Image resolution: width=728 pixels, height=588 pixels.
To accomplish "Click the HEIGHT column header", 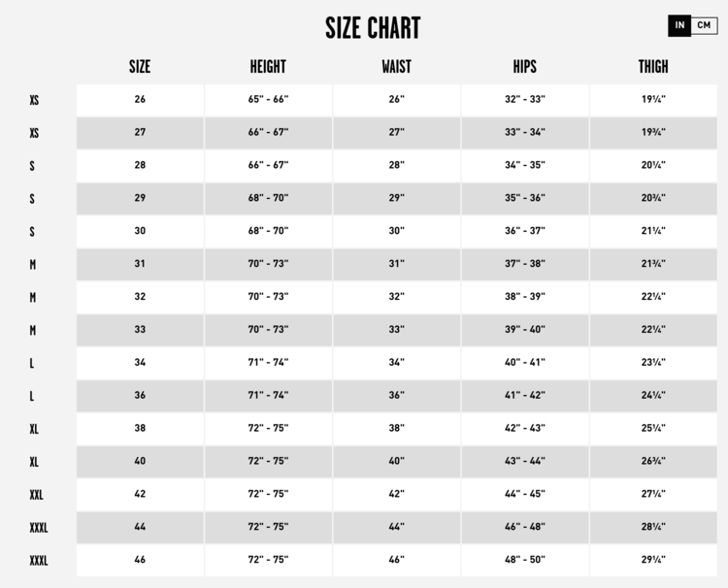I will coord(268,67).
